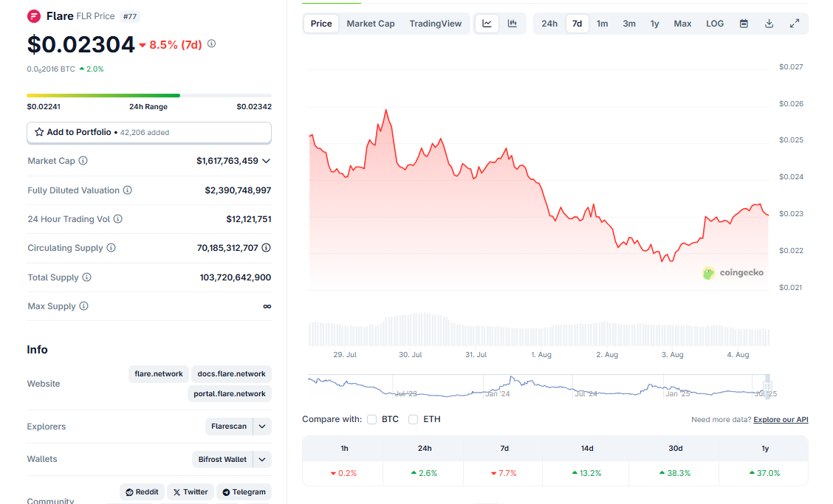Click the 1y change value 37.0%
833x504 pixels.
[x=764, y=473]
